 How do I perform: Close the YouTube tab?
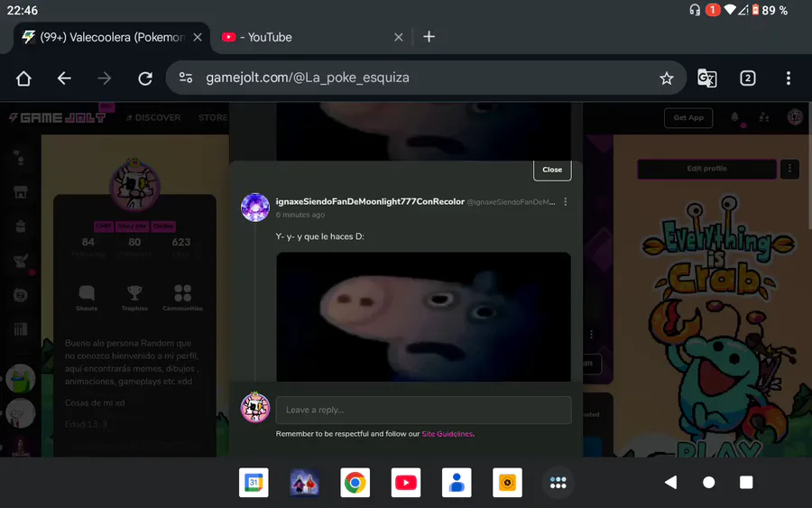pos(398,37)
